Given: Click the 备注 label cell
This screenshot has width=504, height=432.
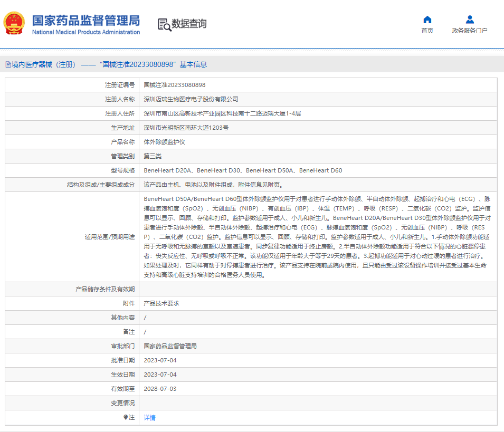Looking at the screenshot, I should pos(72,332).
